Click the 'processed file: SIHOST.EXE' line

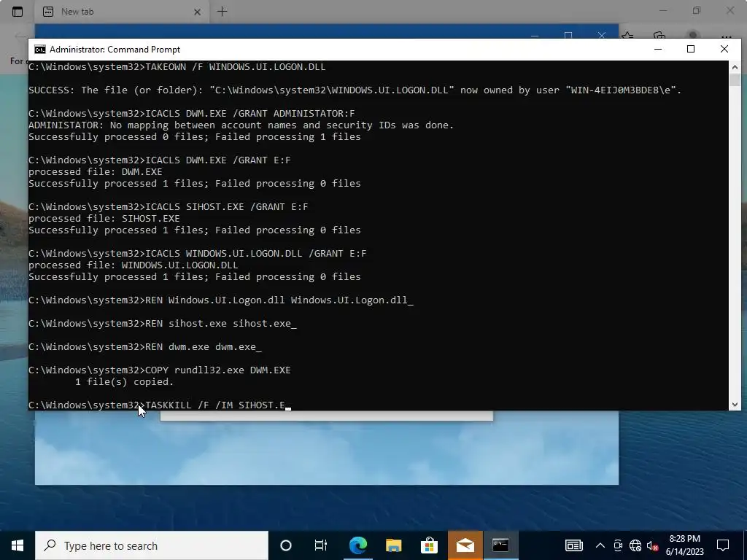104,219
